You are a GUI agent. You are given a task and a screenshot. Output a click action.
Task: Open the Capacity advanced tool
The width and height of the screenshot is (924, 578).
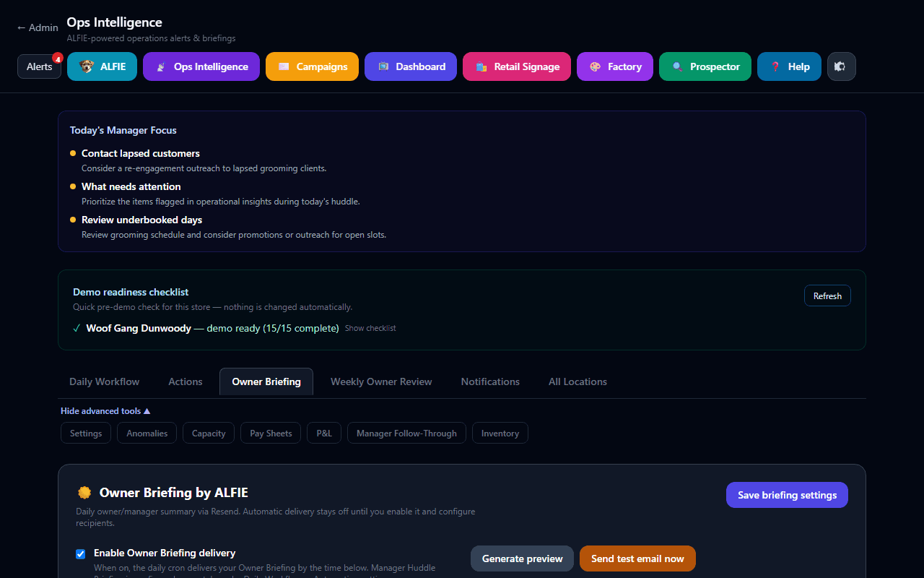pos(209,433)
